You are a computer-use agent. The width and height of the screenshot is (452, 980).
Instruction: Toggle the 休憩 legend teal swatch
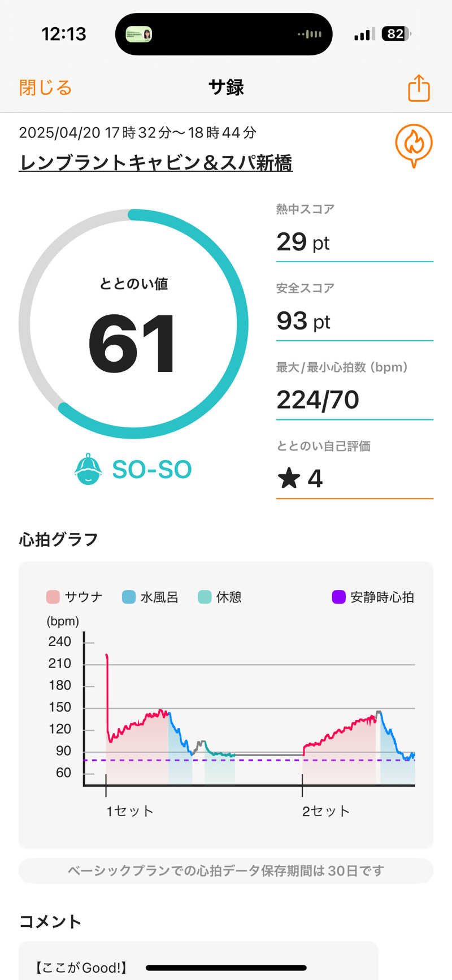coord(205,597)
